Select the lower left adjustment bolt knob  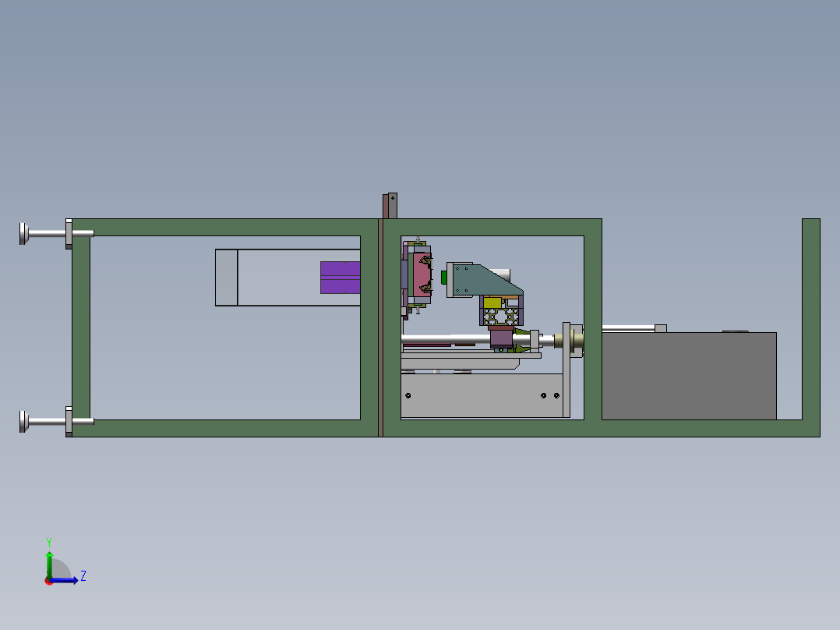click(x=24, y=422)
